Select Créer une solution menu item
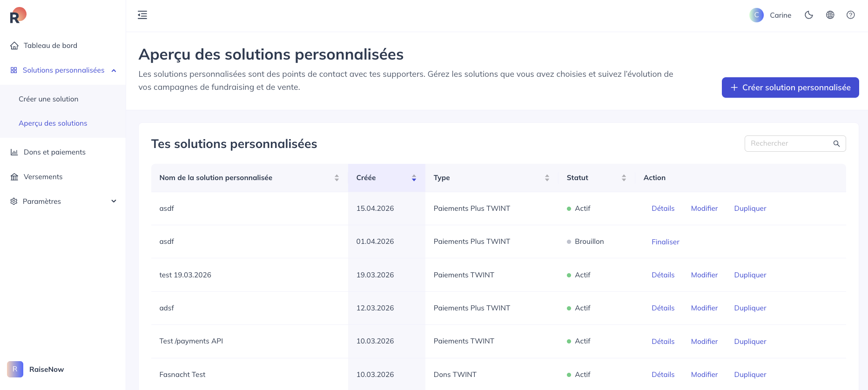868x390 pixels. [48, 99]
